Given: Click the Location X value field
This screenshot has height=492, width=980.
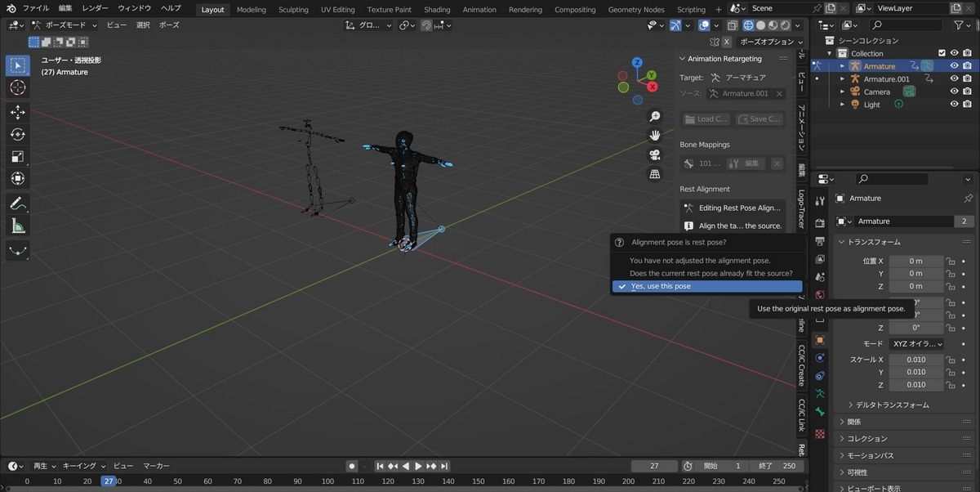Looking at the screenshot, I should (x=916, y=261).
